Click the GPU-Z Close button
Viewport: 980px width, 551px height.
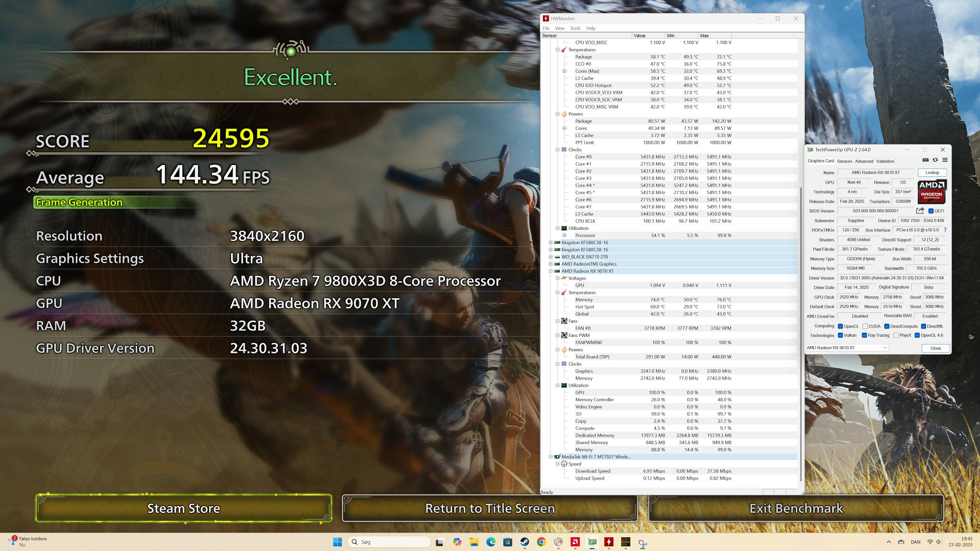click(935, 348)
